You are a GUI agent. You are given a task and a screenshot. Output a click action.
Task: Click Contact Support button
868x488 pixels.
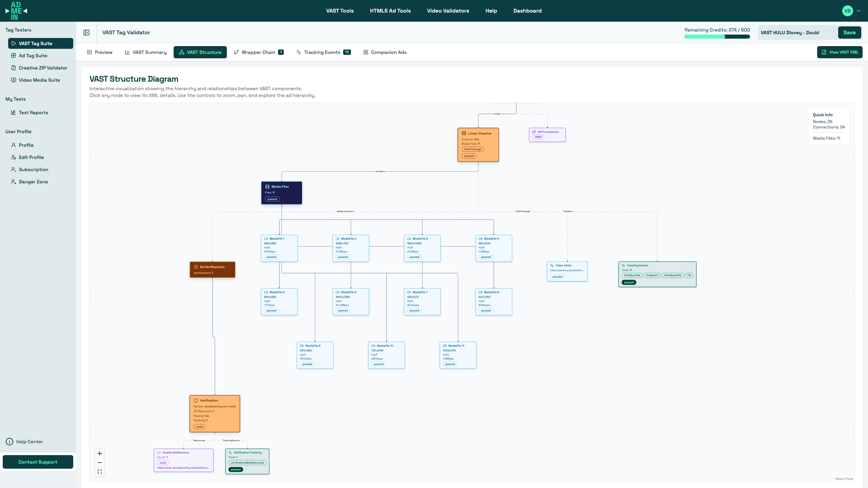(38, 462)
